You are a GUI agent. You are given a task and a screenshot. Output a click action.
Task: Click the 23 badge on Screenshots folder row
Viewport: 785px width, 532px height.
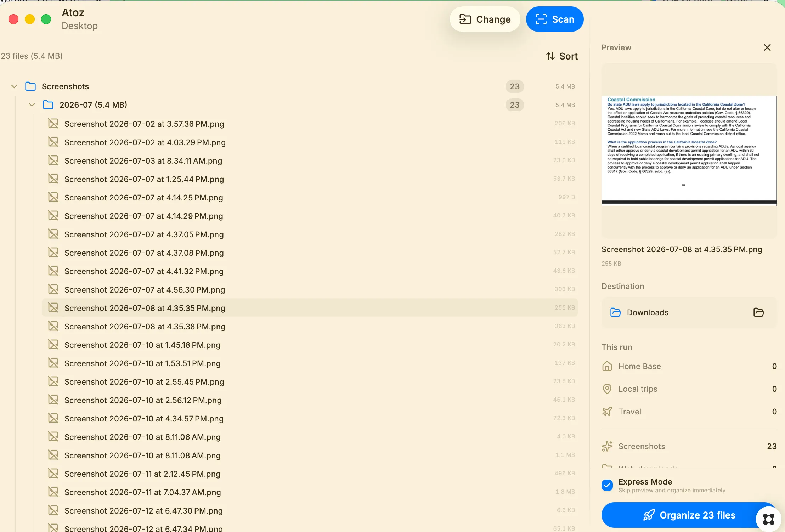pos(515,86)
